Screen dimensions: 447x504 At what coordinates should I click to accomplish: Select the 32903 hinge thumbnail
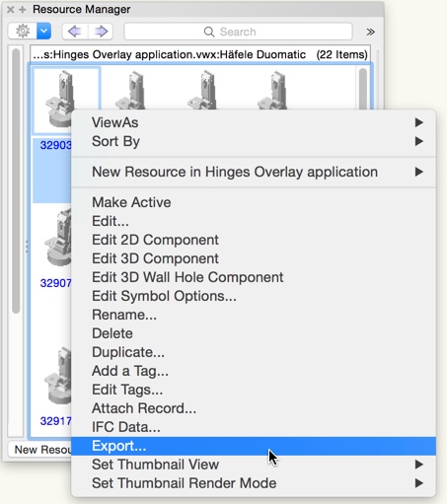click(x=65, y=101)
